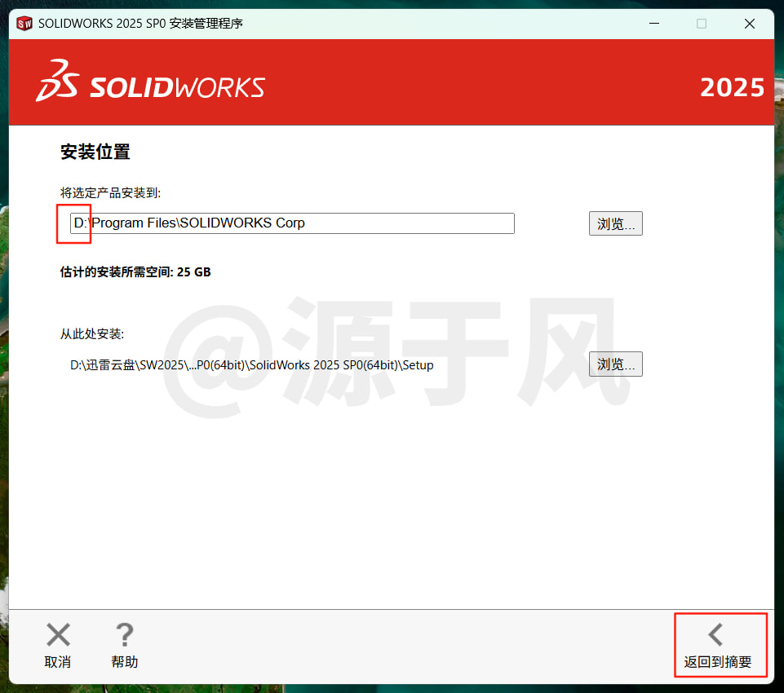Click the 安装位置 heading
784x693 pixels.
click(95, 152)
